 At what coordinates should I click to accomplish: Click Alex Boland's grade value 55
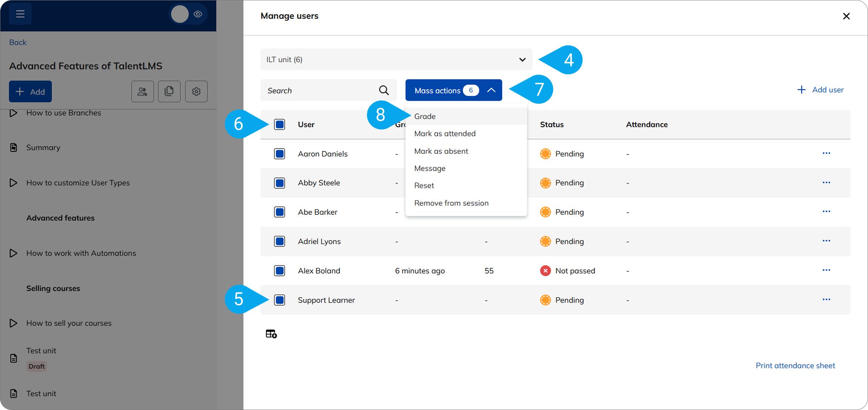pos(489,271)
